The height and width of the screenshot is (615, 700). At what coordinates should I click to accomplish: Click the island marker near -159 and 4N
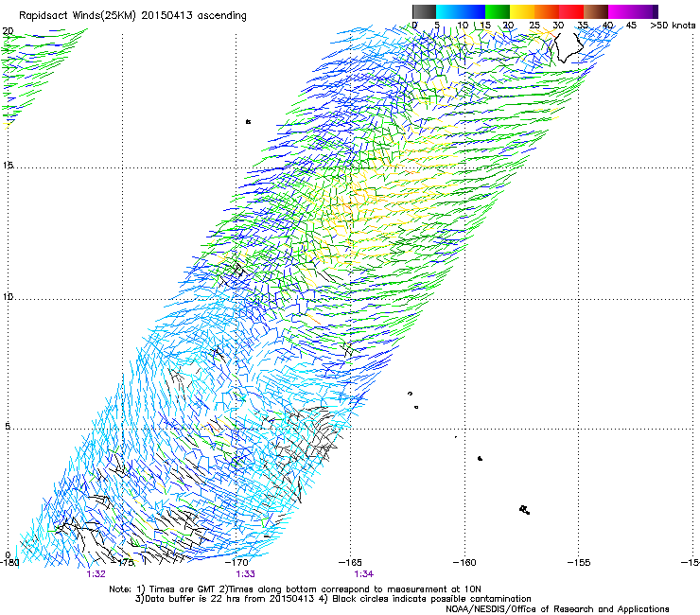pos(480,458)
